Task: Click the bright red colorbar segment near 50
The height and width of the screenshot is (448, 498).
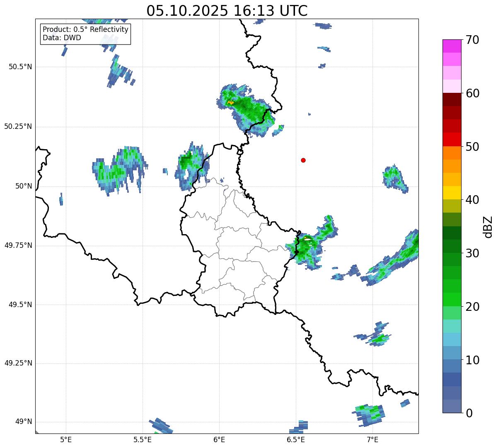Action: (452, 140)
